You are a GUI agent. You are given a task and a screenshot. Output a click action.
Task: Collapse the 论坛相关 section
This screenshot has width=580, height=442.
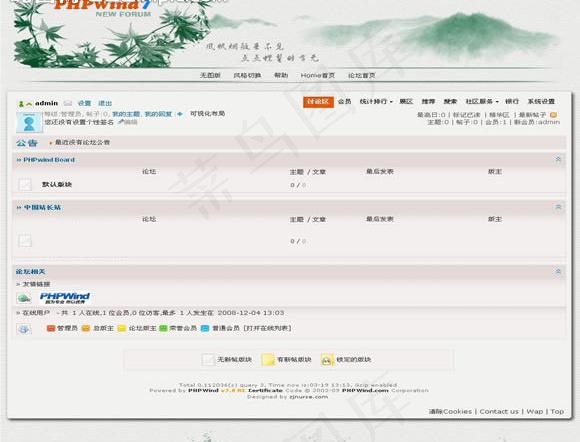point(559,271)
